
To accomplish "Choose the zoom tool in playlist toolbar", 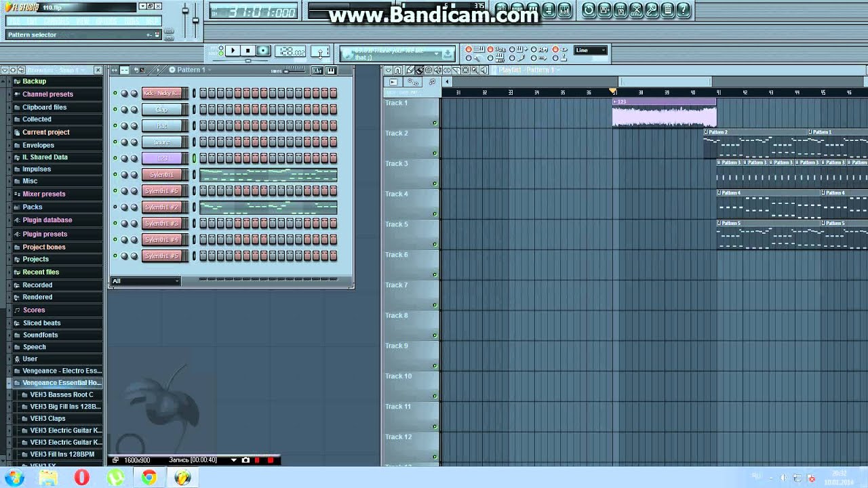I will click(x=475, y=70).
